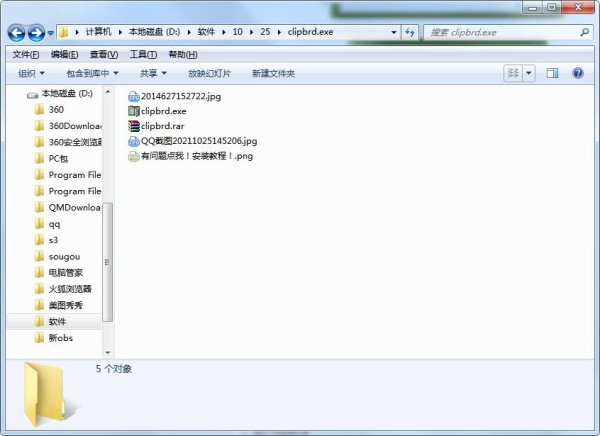Toggle the preview pane button
Screen dimensions: 600x436
pos(552,73)
